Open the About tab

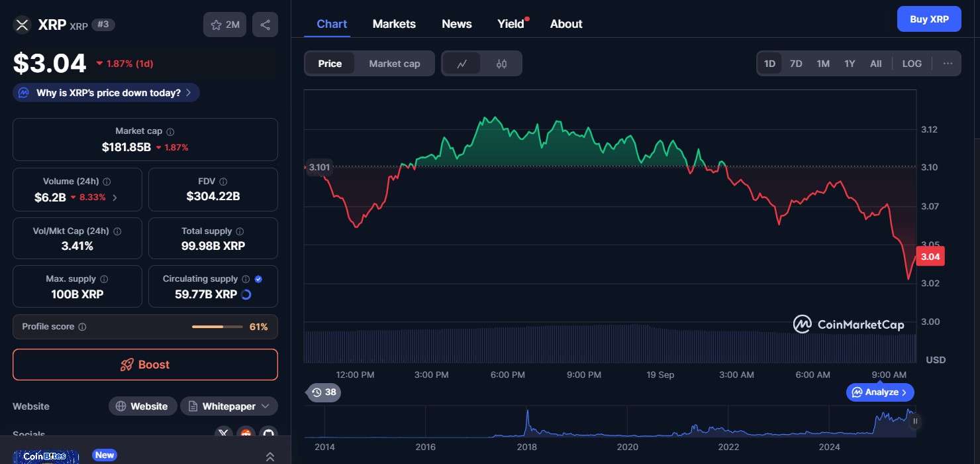(566, 24)
